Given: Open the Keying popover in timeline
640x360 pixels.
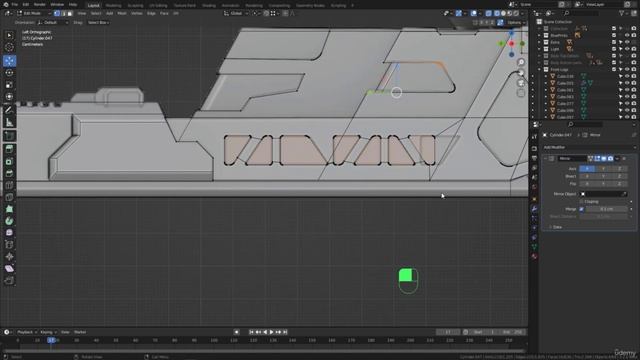Looking at the screenshot, I should tap(48, 332).
